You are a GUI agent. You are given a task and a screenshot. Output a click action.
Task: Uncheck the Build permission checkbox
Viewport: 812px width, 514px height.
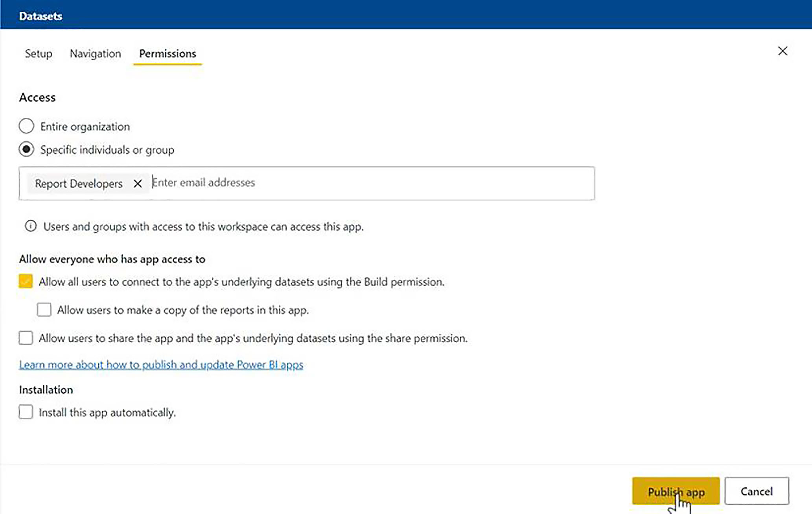[26, 281]
